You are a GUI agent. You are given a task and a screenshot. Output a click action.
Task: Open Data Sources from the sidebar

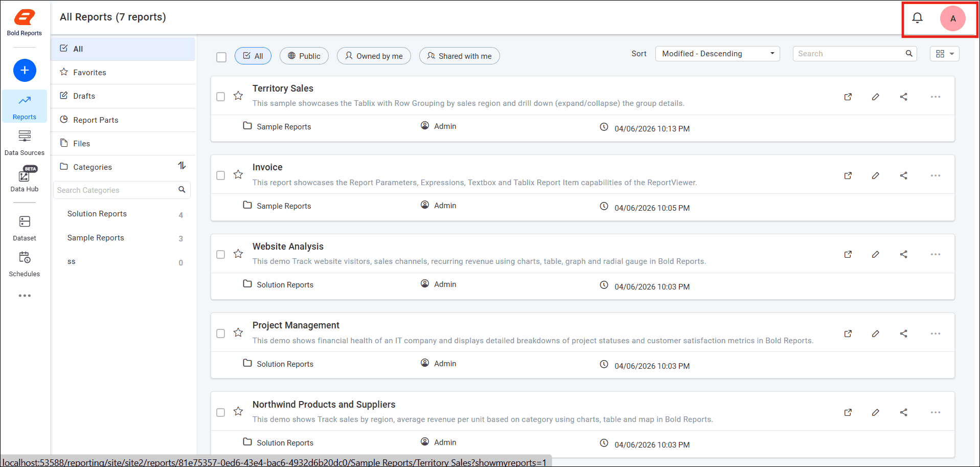coord(25,142)
